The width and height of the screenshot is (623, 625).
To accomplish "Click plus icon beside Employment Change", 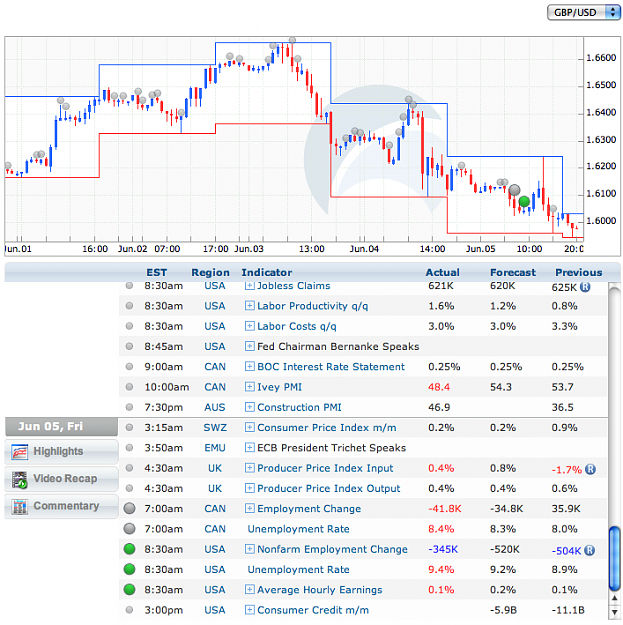I will (x=250, y=508).
